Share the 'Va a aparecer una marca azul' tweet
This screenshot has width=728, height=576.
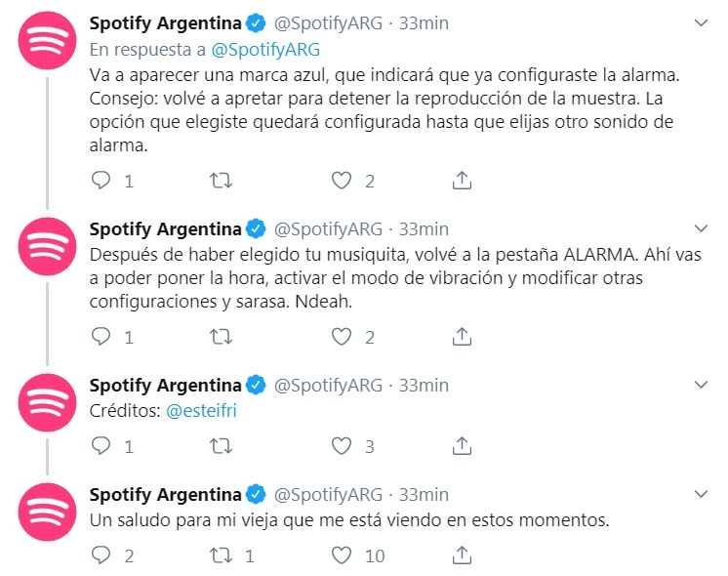coord(464,181)
